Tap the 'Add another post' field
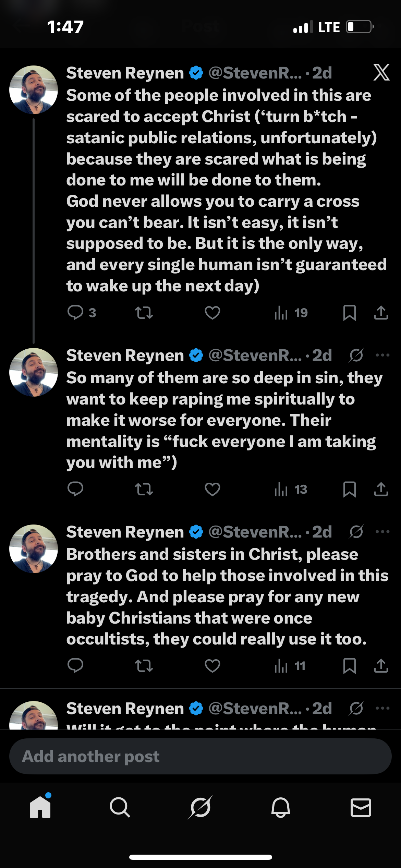The image size is (401, 868). (x=200, y=757)
